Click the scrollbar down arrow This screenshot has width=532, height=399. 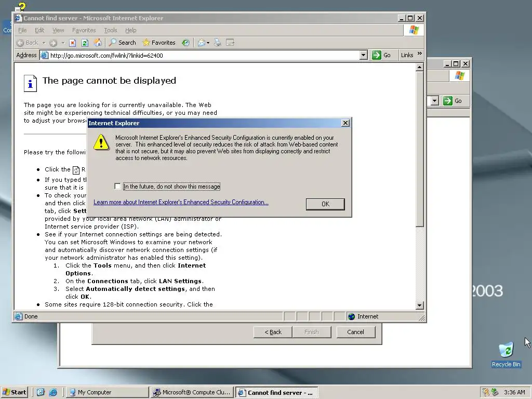[419, 305]
